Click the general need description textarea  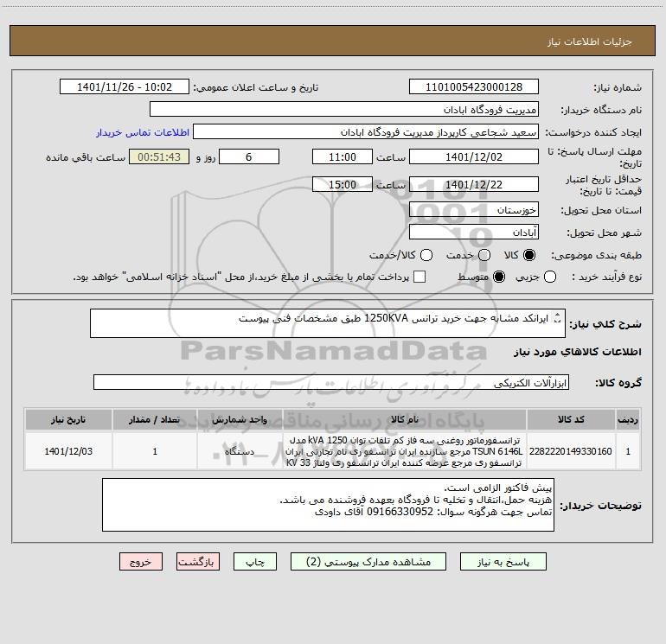pyautogui.click(x=328, y=323)
